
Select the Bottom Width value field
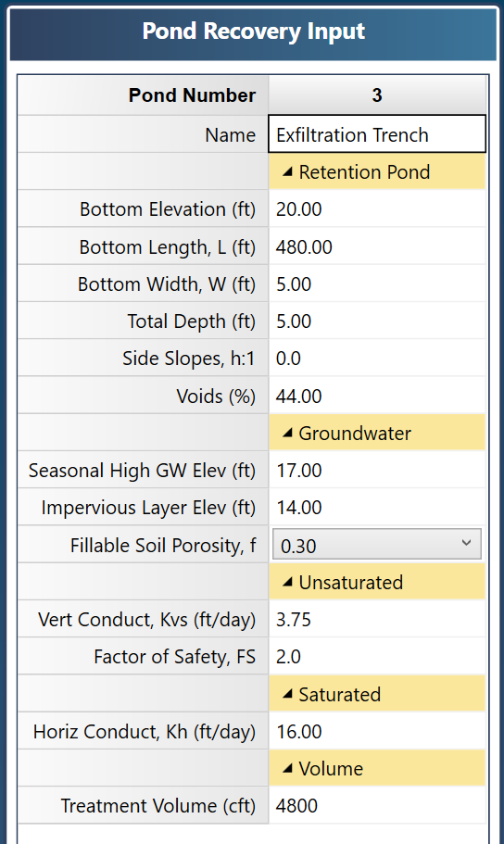pyautogui.click(x=377, y=283)
